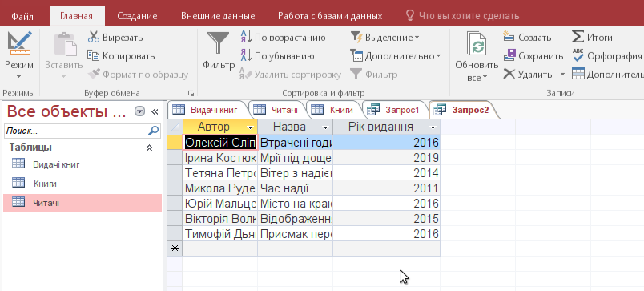Sort descending with По убыванию
Image resolution: width=644 pixels, height=291 pixels.
278,56
